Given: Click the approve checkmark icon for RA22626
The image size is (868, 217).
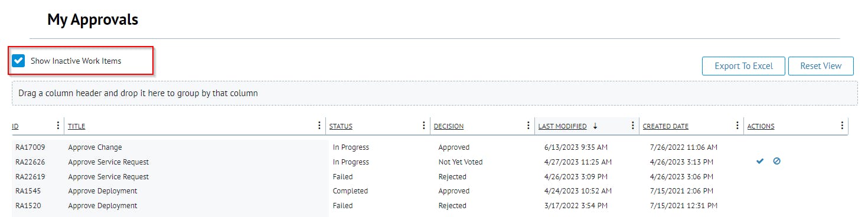Looking at the screenshot, I should 760,161.
